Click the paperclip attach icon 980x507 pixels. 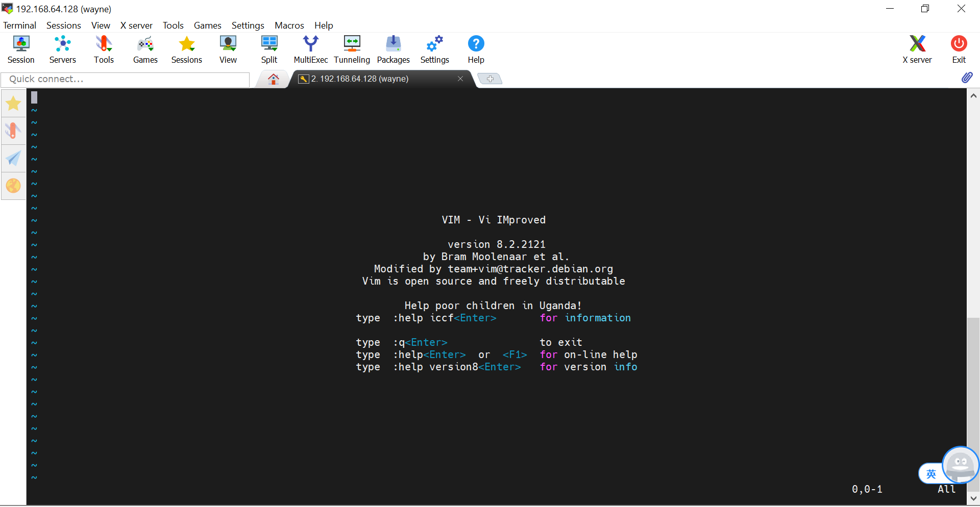pos(967,78)
